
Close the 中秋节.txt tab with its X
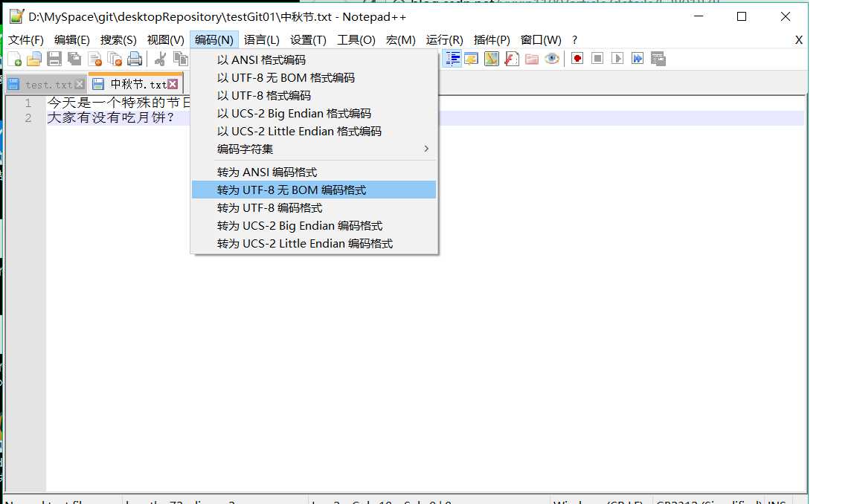click(x=173, y=84)
